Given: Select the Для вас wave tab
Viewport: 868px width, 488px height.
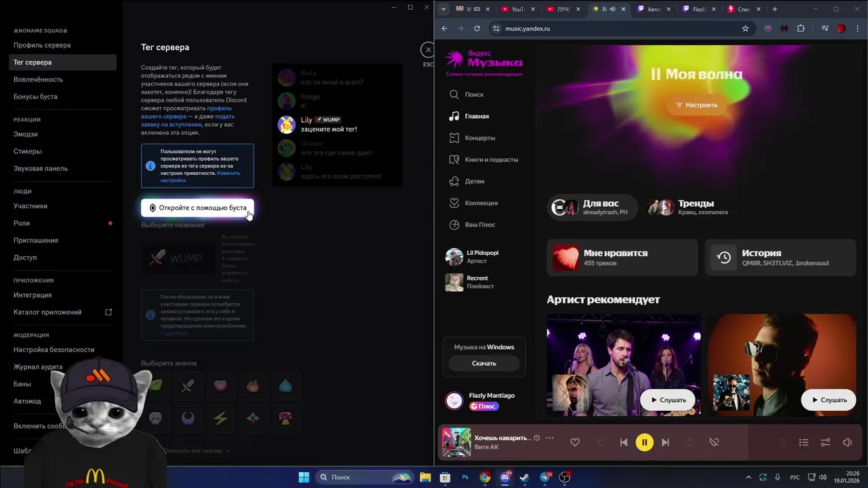Looking at the screenshot, I should click(593, 207).
